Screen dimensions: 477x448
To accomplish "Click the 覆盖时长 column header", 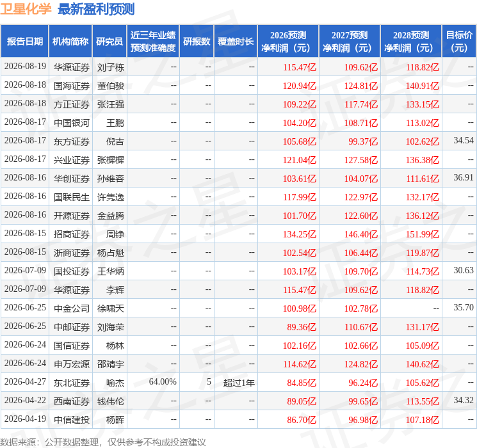I will [x=236, y=42].
